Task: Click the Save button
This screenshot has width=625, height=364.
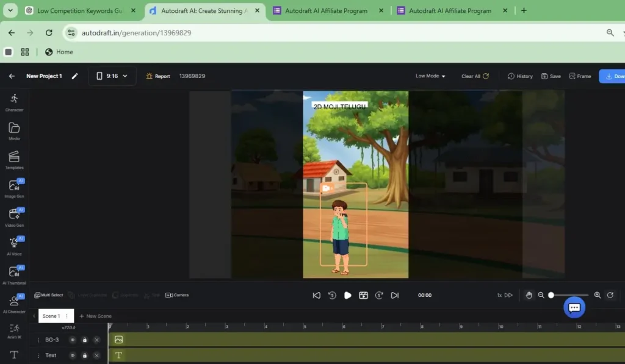Action: point(551,76)
